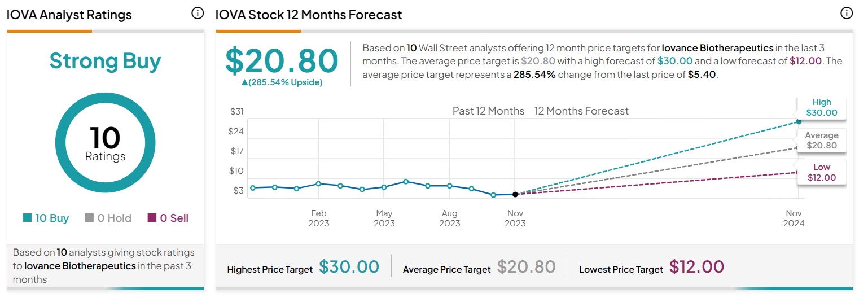Click the Low $12.00 forecast label
868x302 pixels.
click(822, 172)
